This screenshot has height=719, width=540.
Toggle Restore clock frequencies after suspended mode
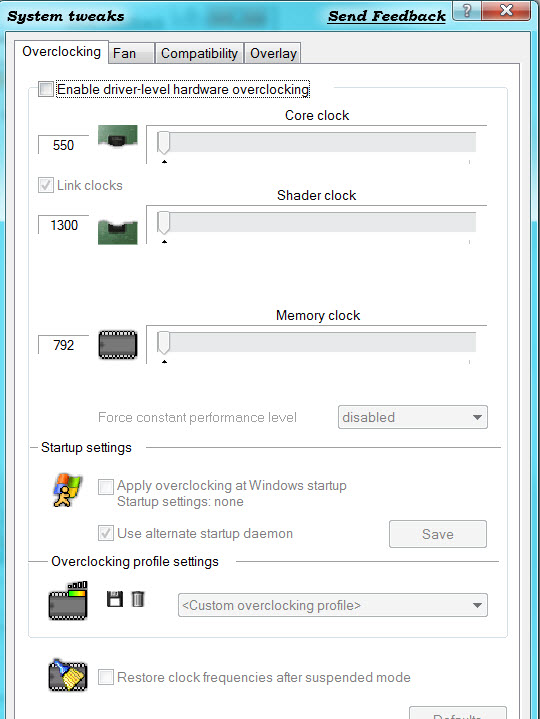click(x=106, y=677)
